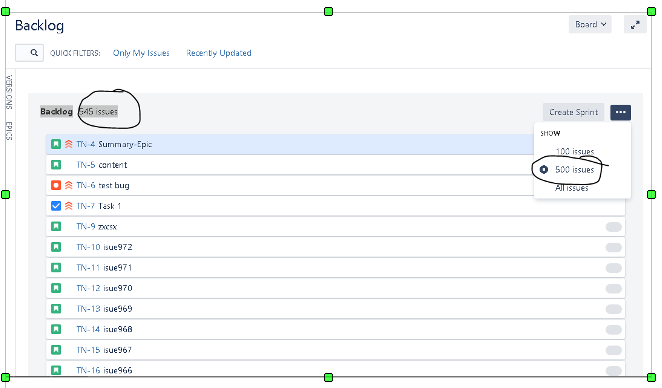This screenshot has width=662, height=388.
Task: Click the estimate badge on TN-11 row
Action: tap(613, 268)
